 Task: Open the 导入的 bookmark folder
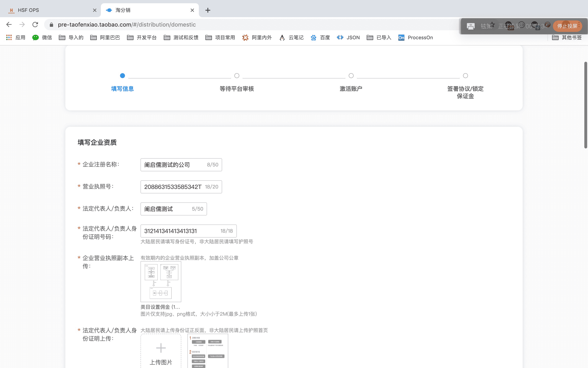point(71,37)
